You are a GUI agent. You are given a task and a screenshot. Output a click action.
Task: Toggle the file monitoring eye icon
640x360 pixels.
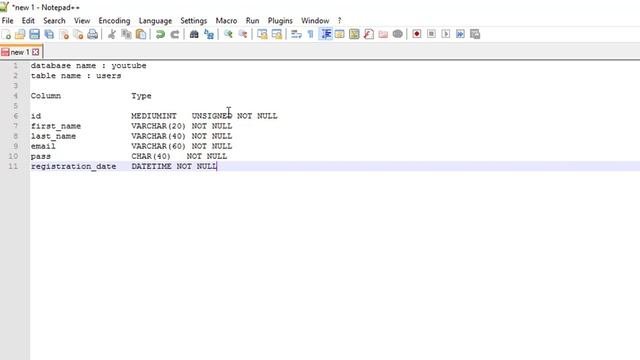point(398,34)
